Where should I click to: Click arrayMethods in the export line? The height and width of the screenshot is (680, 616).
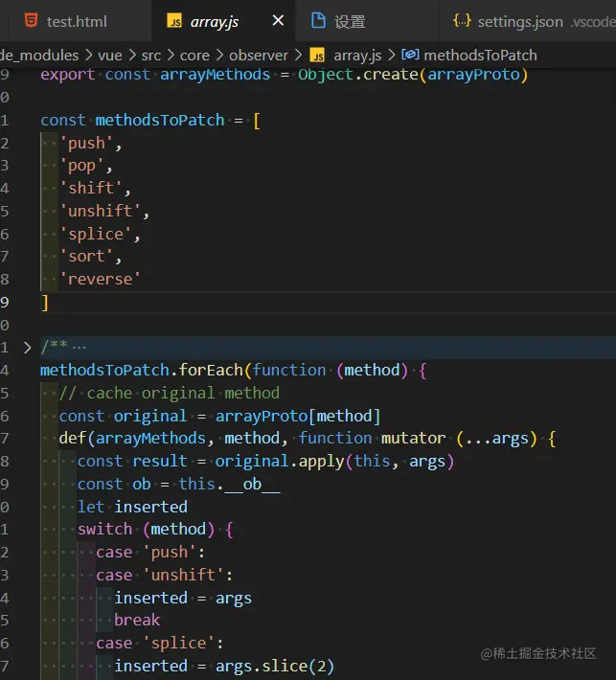tap(216, 75)
